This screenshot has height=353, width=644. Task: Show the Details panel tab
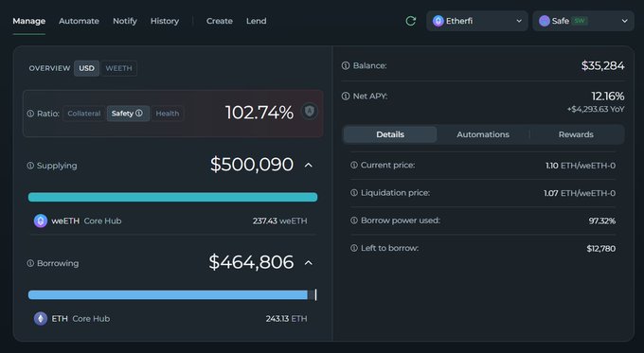coord(390,134)
